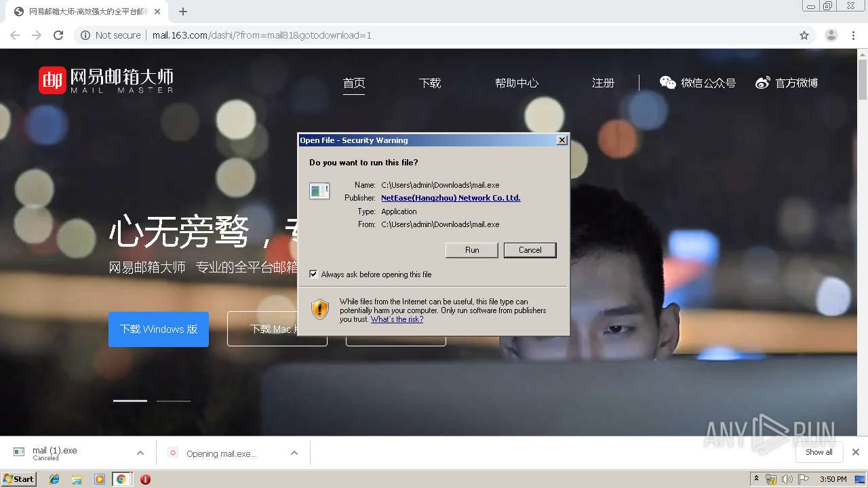Click the browser forward arrow
The width and height of the screenshot is (868, 488).
pos(37,35)
